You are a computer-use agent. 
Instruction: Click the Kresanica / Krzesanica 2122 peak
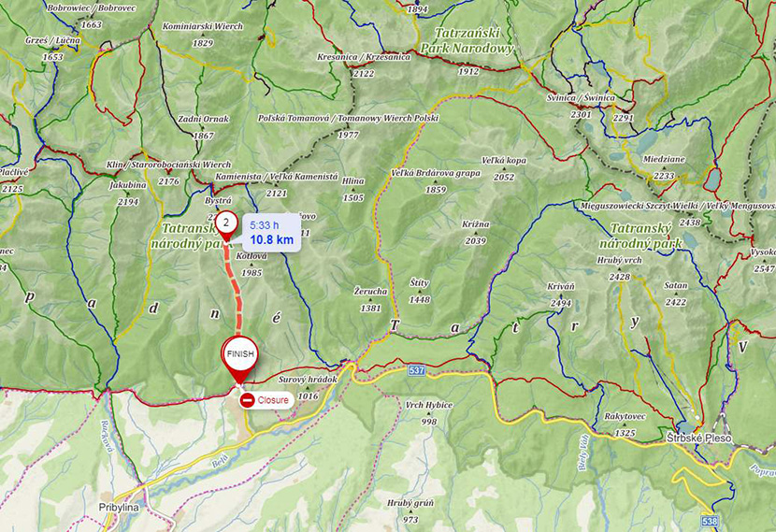click(364, 65)
